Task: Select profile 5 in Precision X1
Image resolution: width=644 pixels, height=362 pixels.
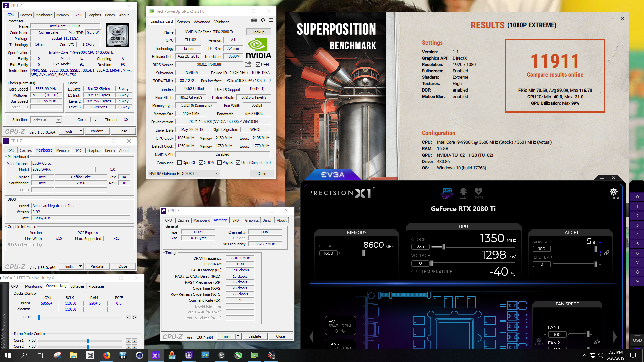Action: tap(637, 244)
